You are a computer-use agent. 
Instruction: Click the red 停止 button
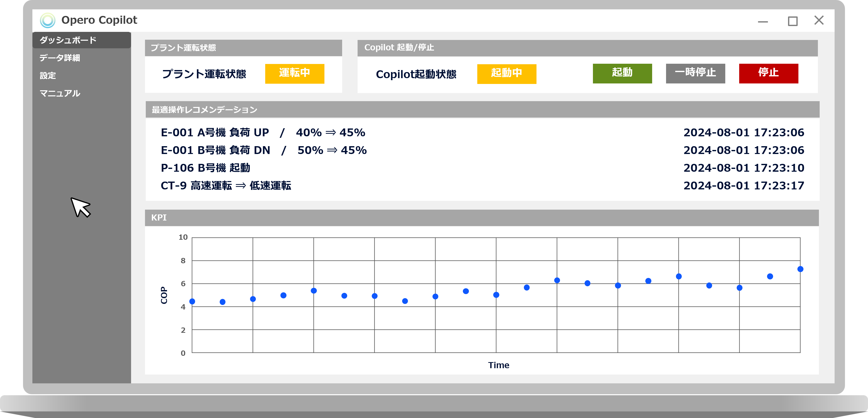[768, 73]
